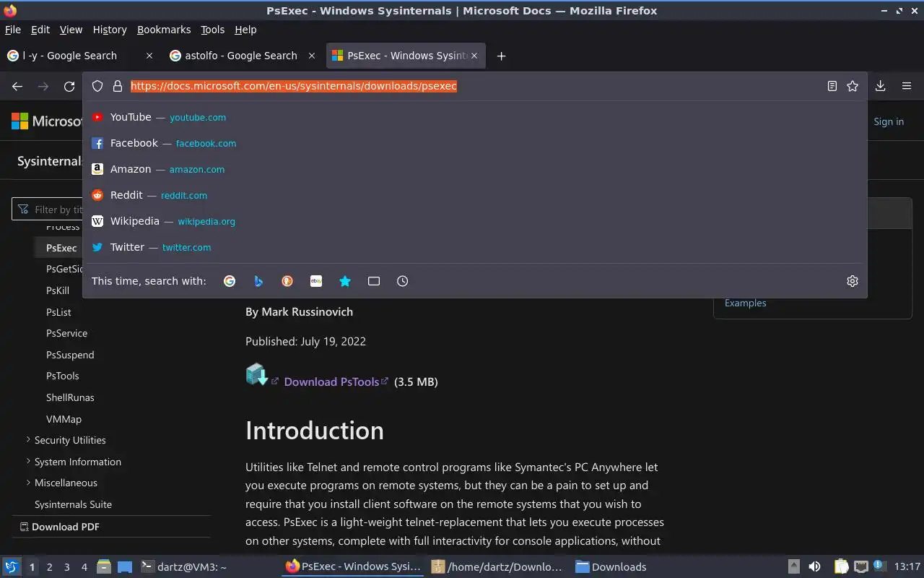924x578 pixels.
Task: Search bookmarks with the blue star icon
Action: coord(345,281)
